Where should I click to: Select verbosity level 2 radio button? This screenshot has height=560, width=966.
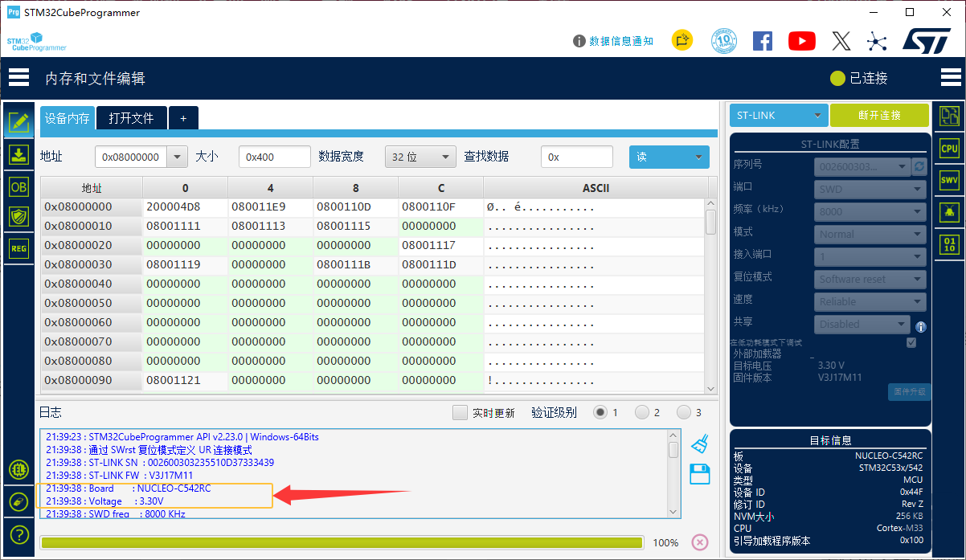(642, 413)
